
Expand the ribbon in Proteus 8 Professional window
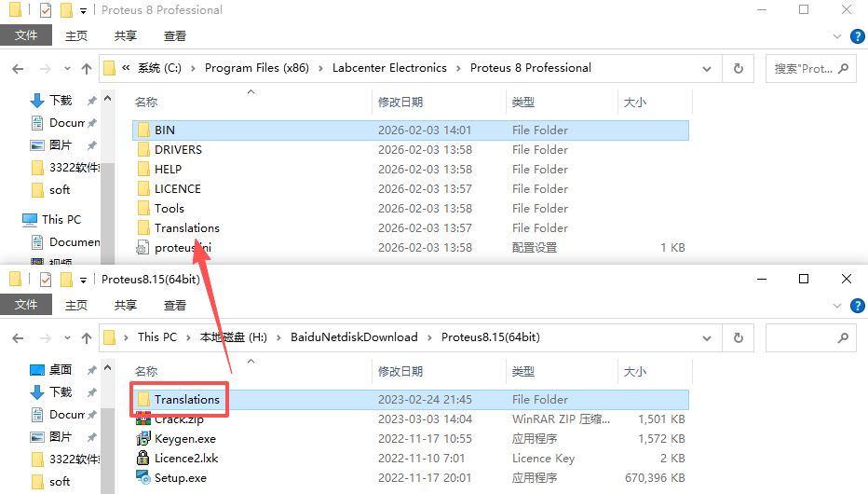pyautogui.click(x=837, y=36)
